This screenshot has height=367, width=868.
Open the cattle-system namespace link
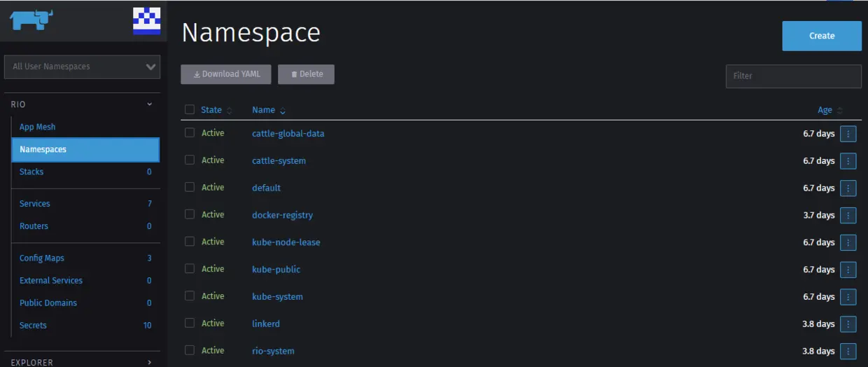(x=279, y=160)
